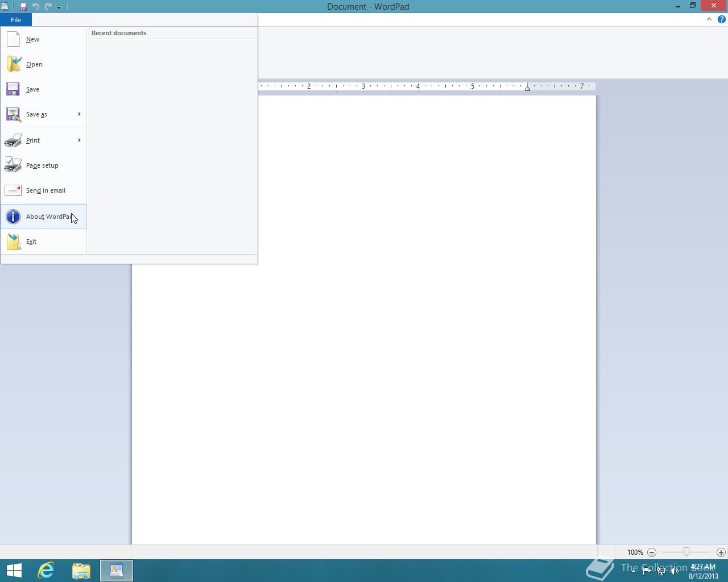Viewport: 728px width, 582px height.
Task: Select Send in email menu entry
Action: click(43, 190)
